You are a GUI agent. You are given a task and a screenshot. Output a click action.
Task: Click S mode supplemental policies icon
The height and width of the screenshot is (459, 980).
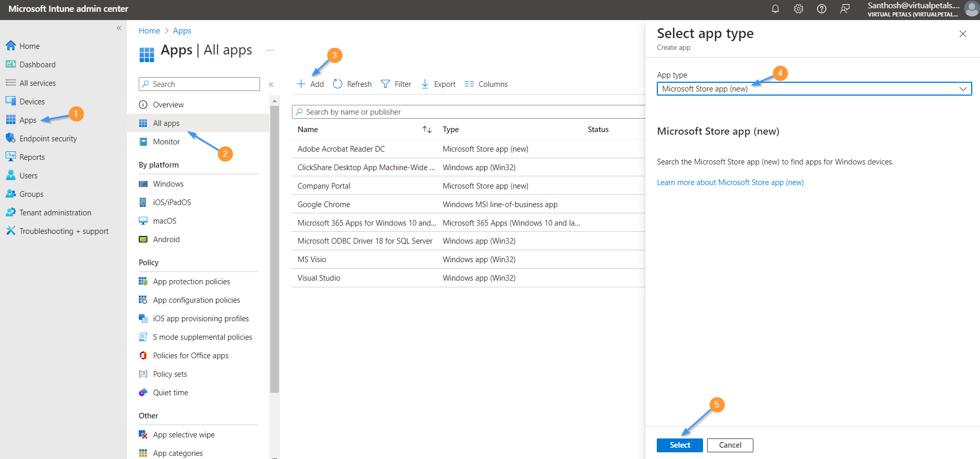click(143, 337)
